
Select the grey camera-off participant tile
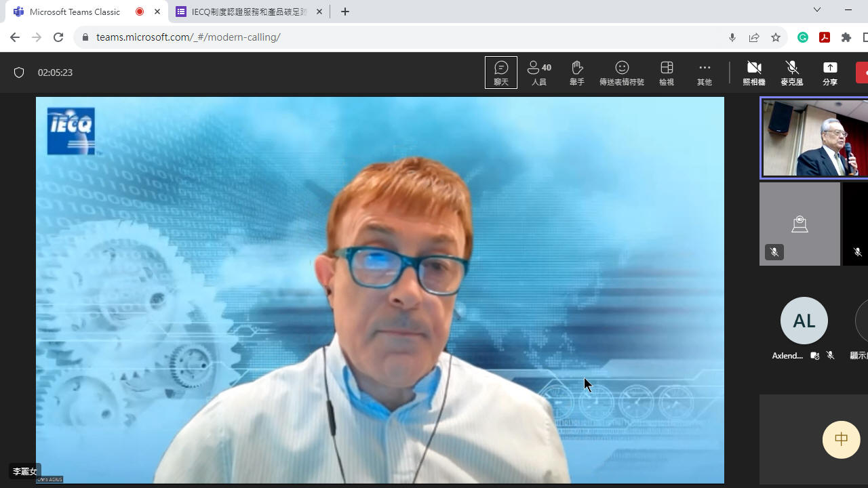click(x=800, y=224)
